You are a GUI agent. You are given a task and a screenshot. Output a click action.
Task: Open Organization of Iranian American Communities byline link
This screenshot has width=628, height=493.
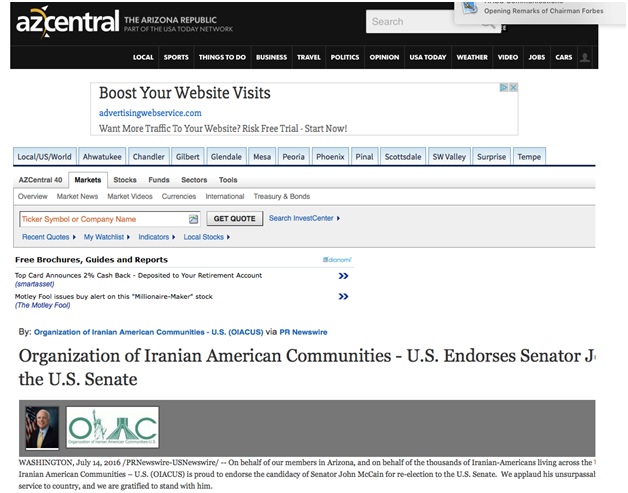pos(149,332)
